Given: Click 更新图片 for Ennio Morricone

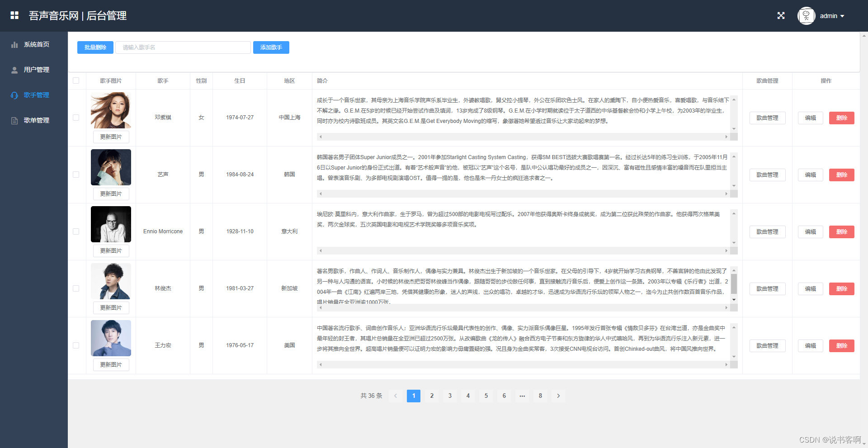Looking at the screenshot, I should [111, 251].
